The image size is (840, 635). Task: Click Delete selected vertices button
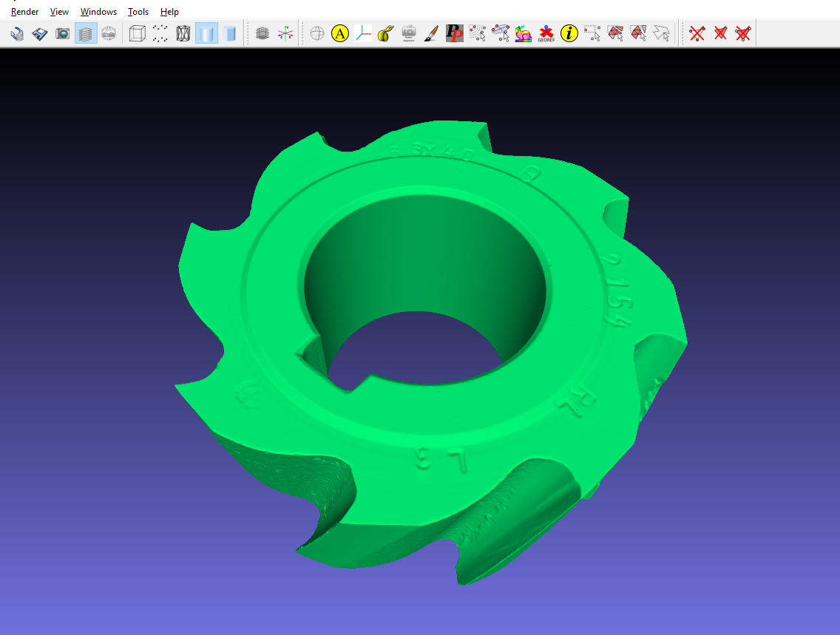tap(697, 33)
